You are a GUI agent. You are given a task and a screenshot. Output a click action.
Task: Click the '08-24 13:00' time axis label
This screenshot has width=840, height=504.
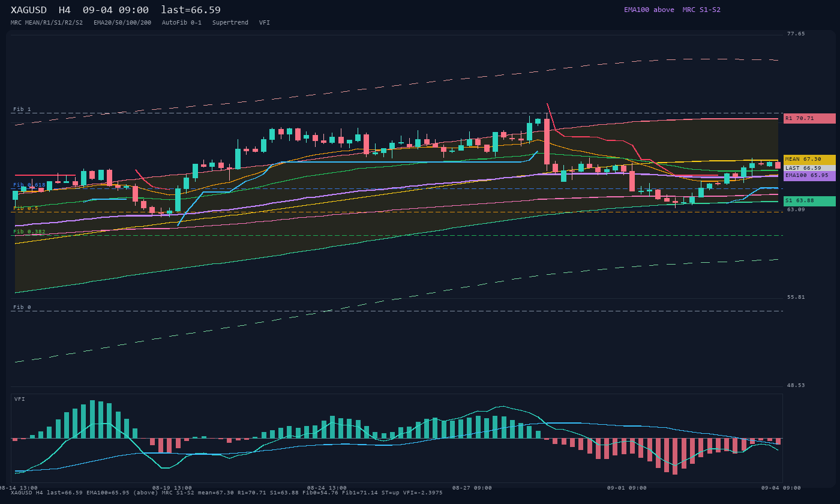(x=327, y=488)
